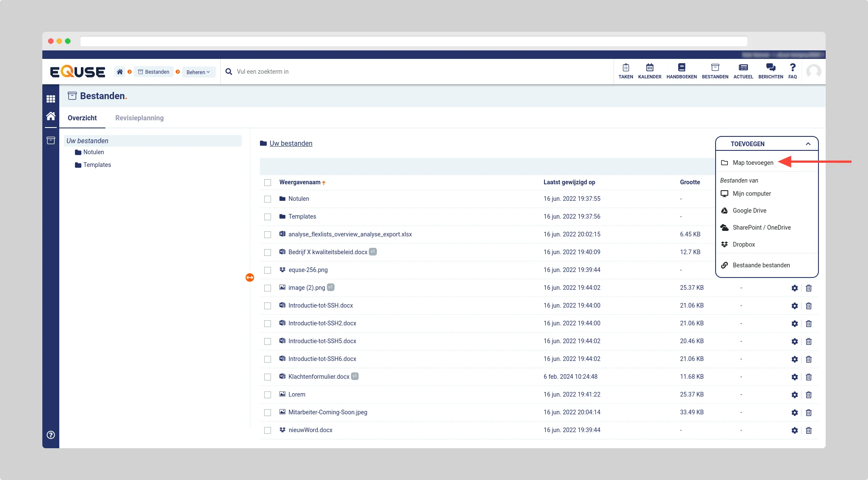Toggle the select-all checkbox in header
The height and width of the screenshot is (480, 868).
click(268, 183)
